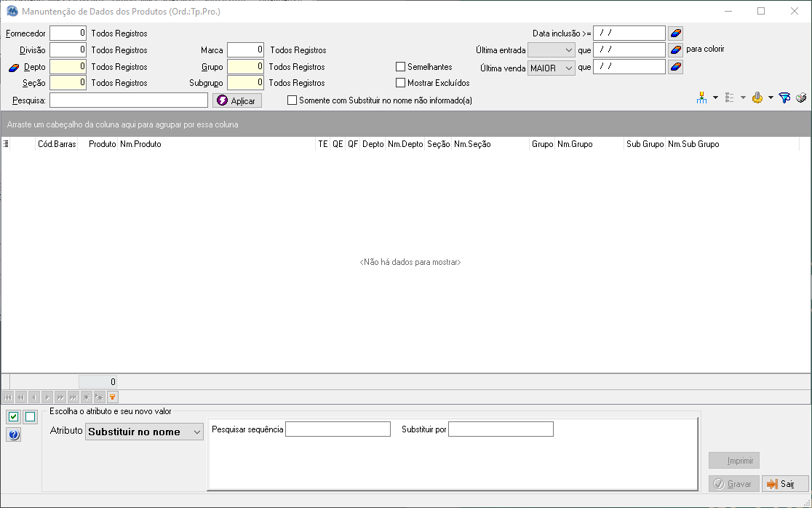812x508 pixels.
Task: Click the group-by panel Arraste um cabeçalho
Action: click(x=406, y=124)
